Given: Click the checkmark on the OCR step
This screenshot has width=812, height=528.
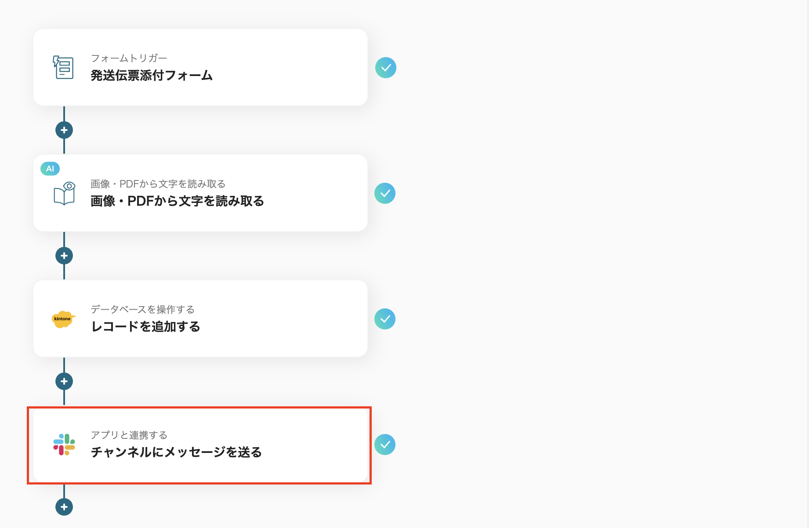Looking at the screenshot, I should click(385, 193).
